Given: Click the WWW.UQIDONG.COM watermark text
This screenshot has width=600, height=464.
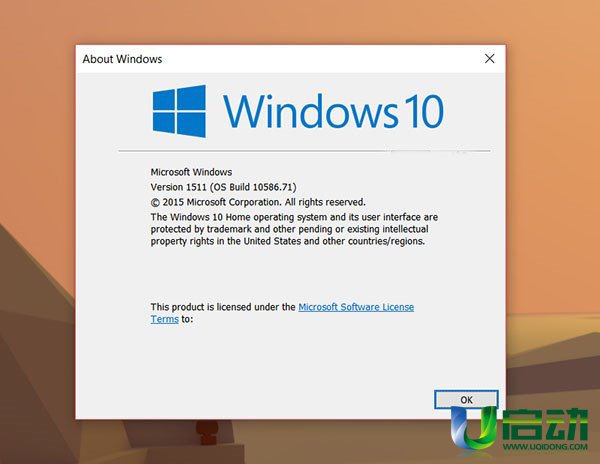Looking at the screenshot, I should coord(545,446).
